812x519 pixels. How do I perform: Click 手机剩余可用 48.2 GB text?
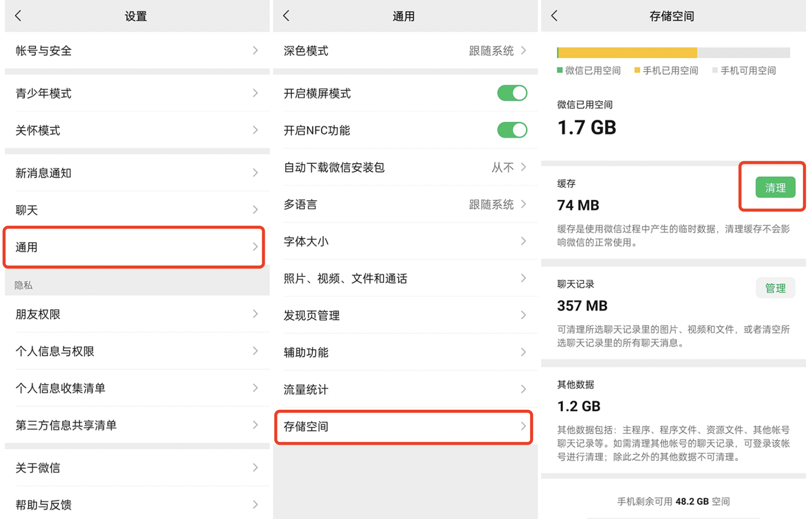(673, 501)
